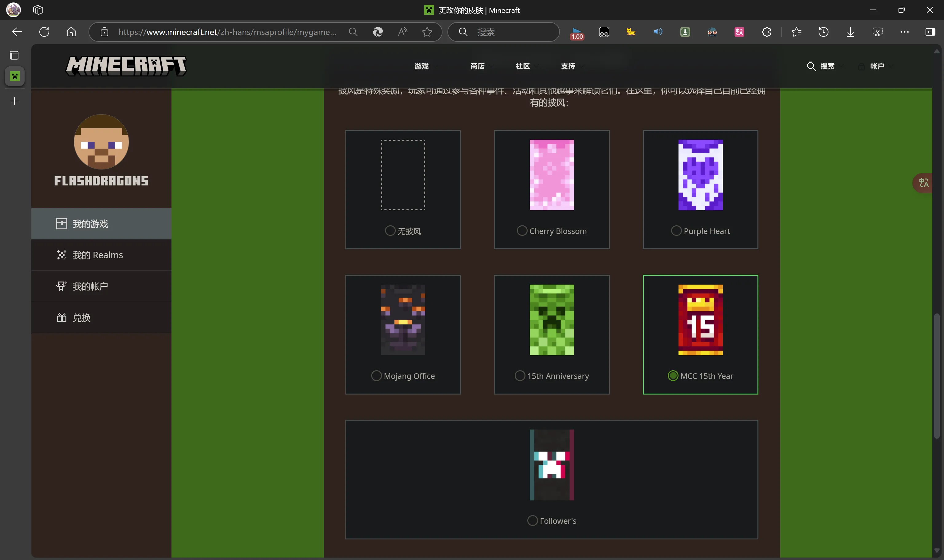View site information lock icon
Image resolution: width=944 pixels, height=560 pixels.
point(104,32)
